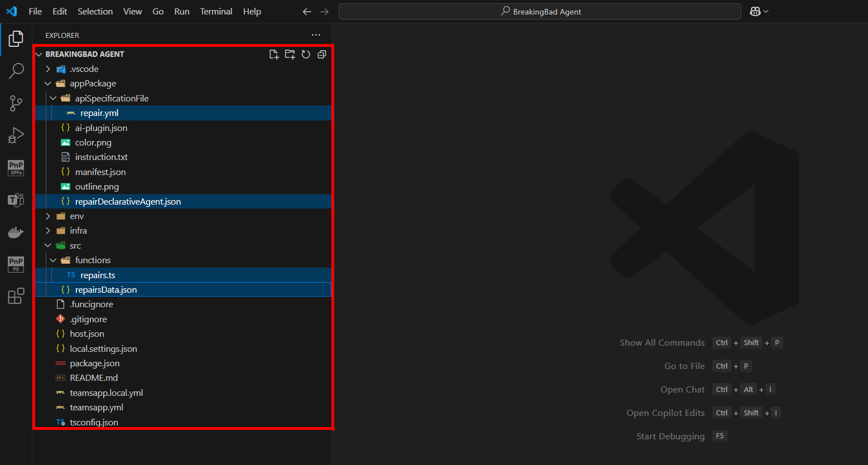The width and height of the screenshot is (868, 465).
Task: Open the Copilot dropdown arrow
Action: (x=766, y=11)
